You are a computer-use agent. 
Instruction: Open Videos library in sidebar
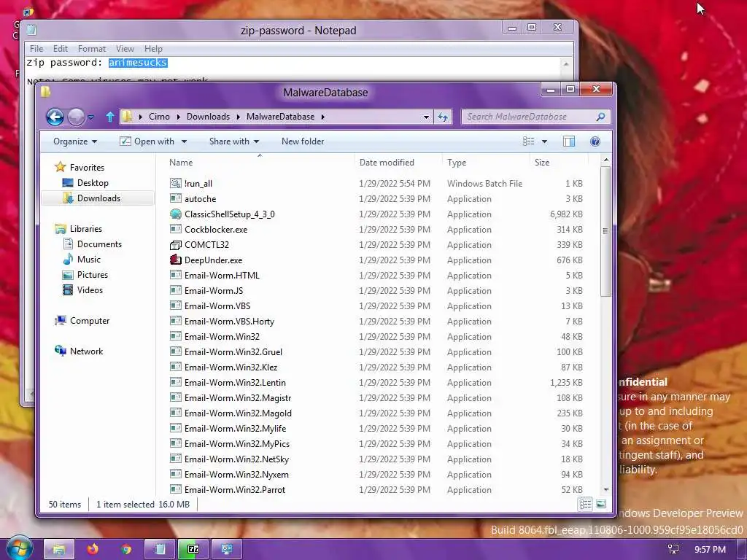(x=90, y=290)
